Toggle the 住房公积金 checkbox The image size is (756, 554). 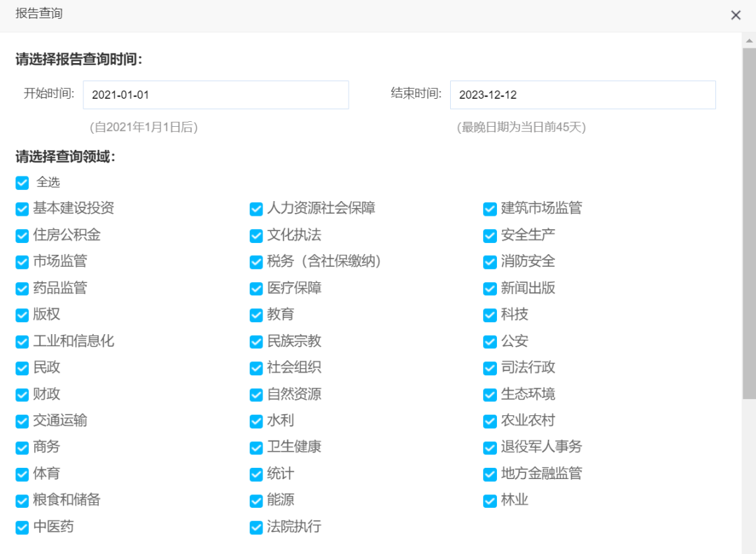point(22,235)
